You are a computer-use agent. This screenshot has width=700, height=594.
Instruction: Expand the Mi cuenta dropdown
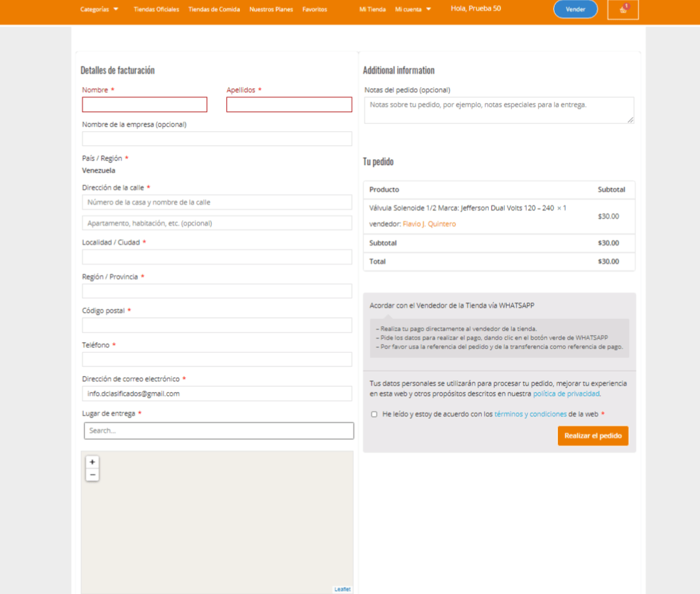click(x=413, y=10)
